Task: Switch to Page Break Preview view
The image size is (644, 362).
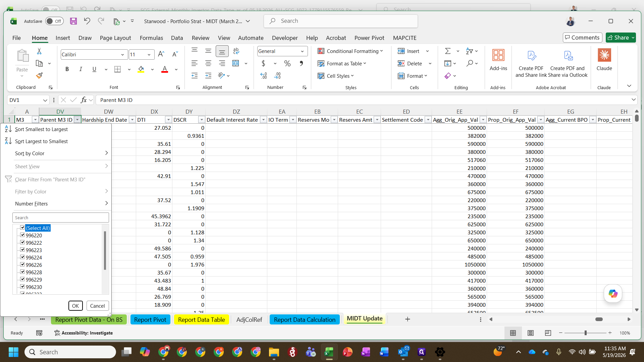Action: [548, 333]
